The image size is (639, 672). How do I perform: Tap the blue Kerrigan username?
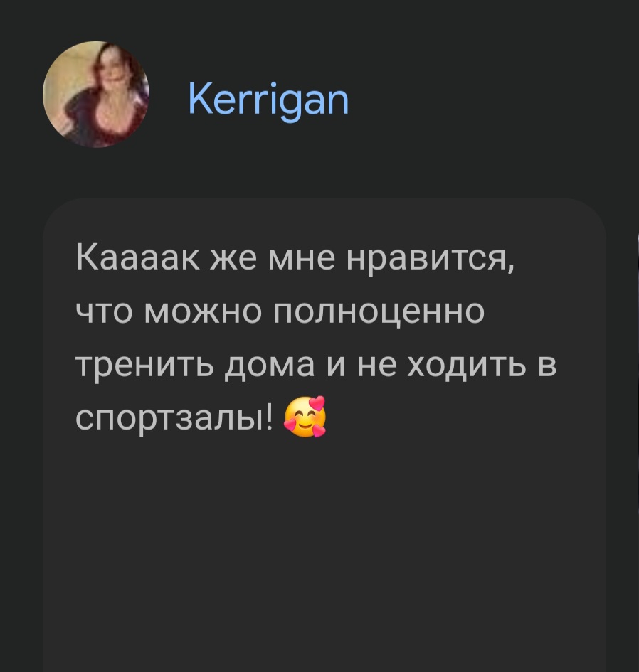(x=268, y=100)
